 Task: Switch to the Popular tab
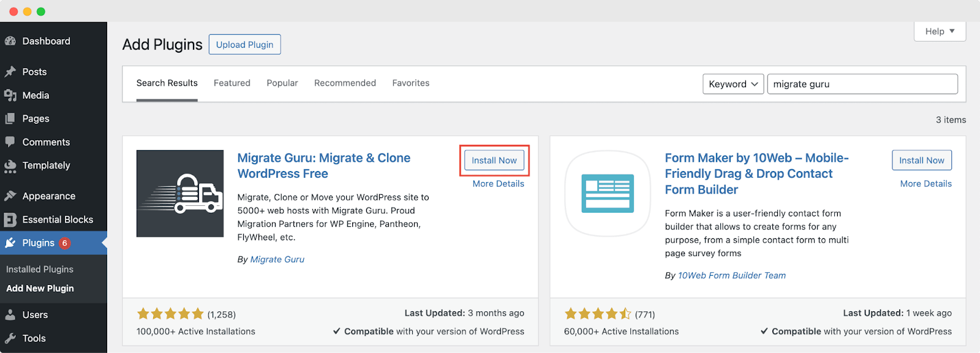(x=282, y=83)
